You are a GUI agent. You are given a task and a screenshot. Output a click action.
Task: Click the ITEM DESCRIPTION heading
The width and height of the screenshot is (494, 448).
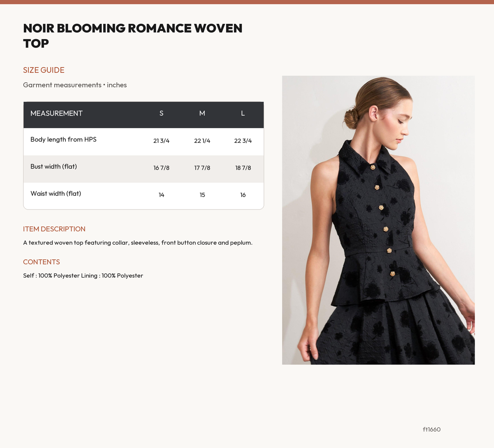[x=54, y=229]
